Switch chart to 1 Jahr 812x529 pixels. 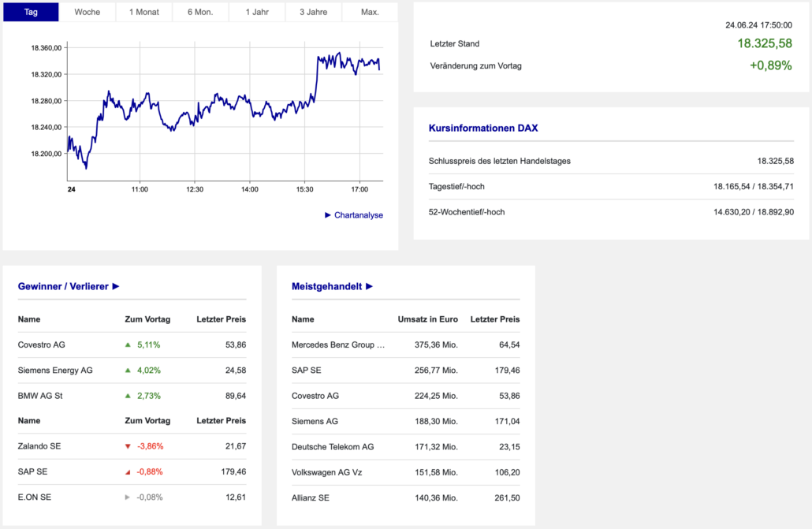point(257,12)
